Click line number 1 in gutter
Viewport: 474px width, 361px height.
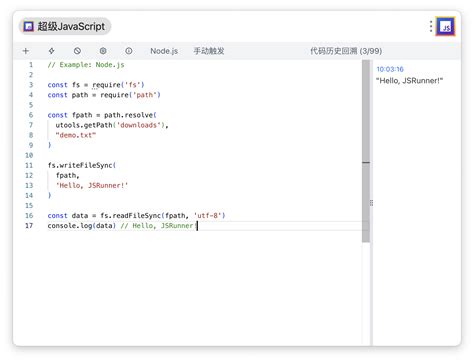click(31, 65)
